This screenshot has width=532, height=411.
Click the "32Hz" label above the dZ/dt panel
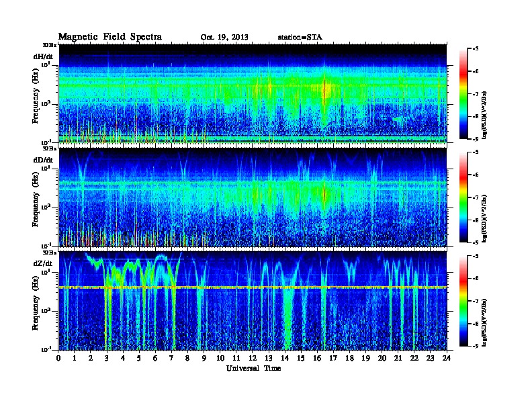50,253
